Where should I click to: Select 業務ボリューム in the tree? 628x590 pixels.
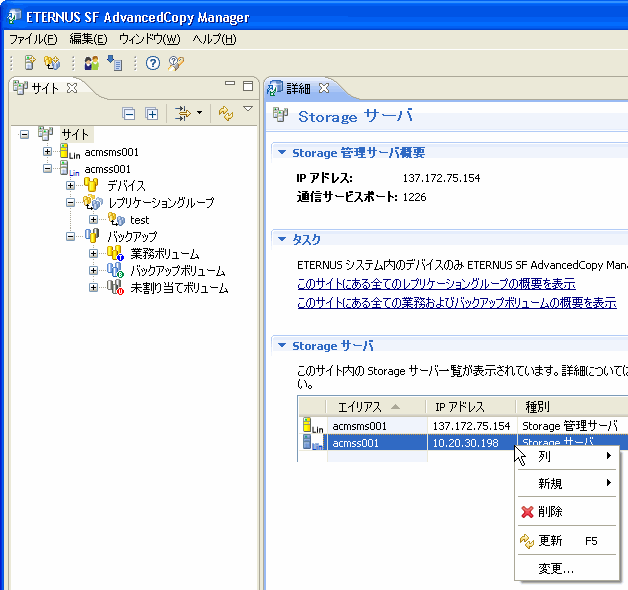pos(165,254)
